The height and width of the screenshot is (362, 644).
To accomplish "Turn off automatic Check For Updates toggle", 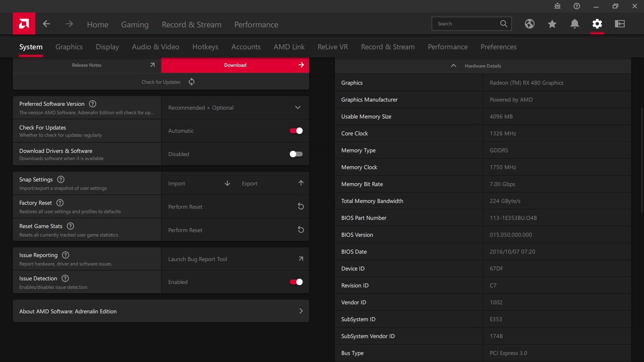I will 296,131.
